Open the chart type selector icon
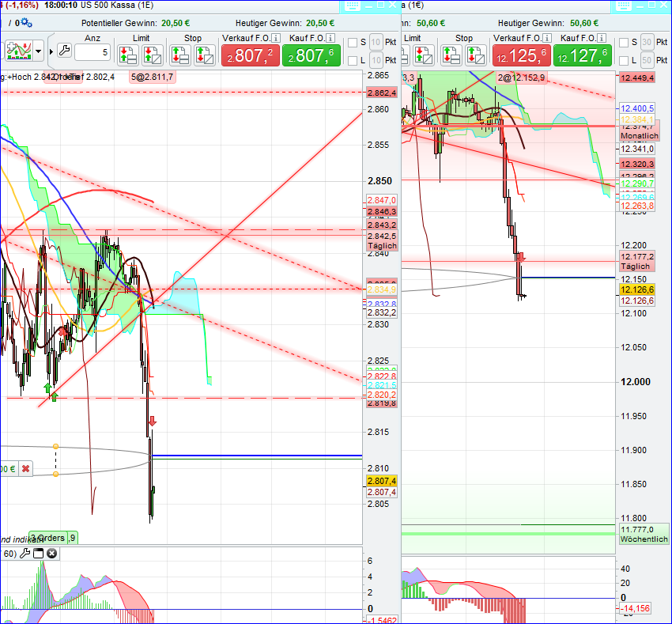672x624 pixels. point(18,50)
